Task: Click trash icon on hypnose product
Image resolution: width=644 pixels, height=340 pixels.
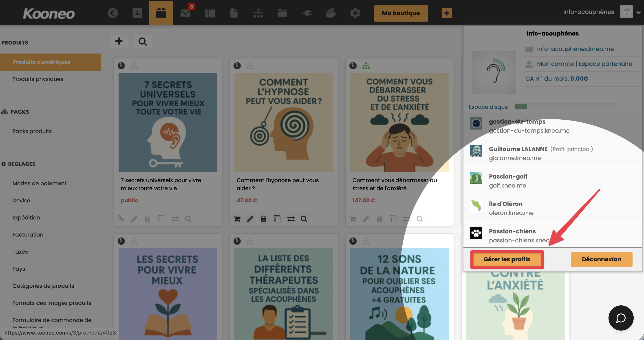Action: pyautogui.click(x=263, y=219)
